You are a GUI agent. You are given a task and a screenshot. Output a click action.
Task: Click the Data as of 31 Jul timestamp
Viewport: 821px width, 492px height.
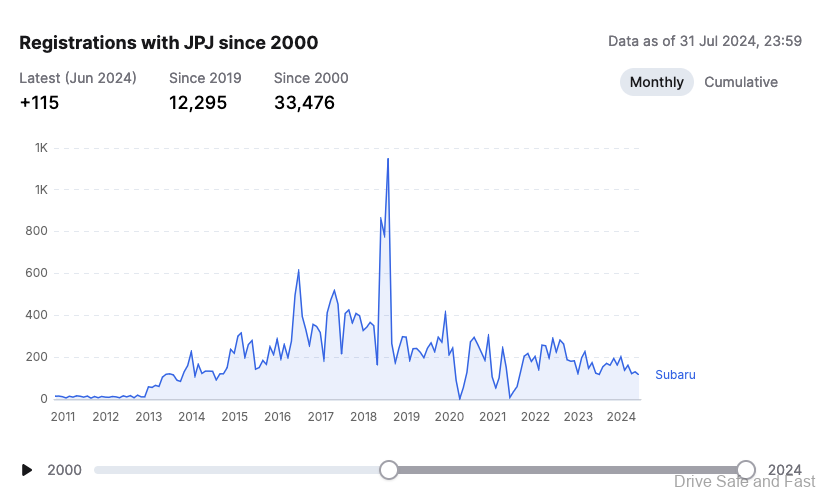tap(705, 41)
